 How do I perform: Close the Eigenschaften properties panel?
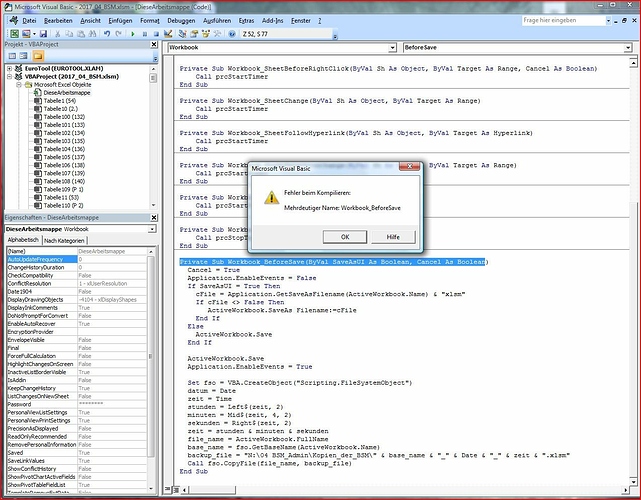pyautogui.click(x=154, y=217)
